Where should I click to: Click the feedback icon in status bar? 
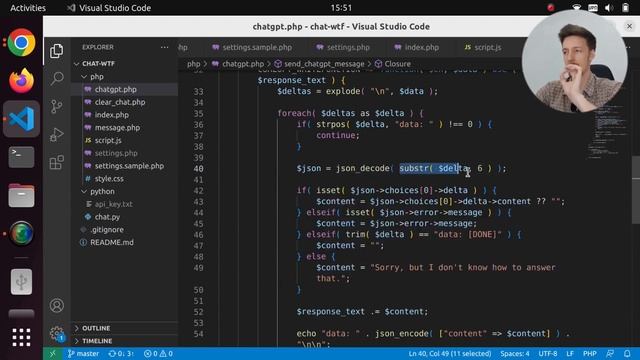[610, 353]
